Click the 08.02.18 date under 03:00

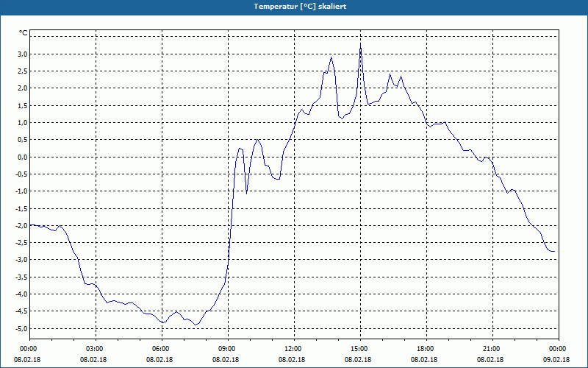click(x=93, y=360)
